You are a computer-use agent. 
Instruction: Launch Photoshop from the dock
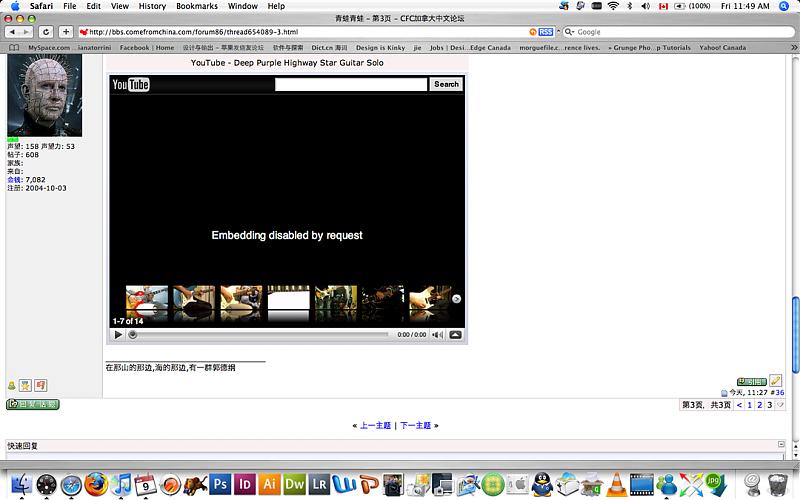(x=220, y=484)
